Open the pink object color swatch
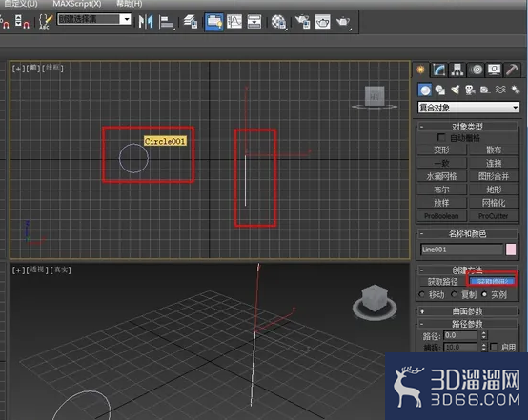This screenshot has width=528, height=420. pos(511,250)
